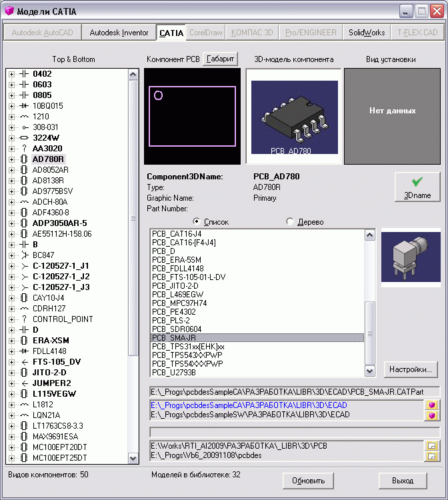Screen dimensions: 448x500
Task: Select the AE55112H-158.06 tree item
Action: pyautogui.click(x=62, y=234)
